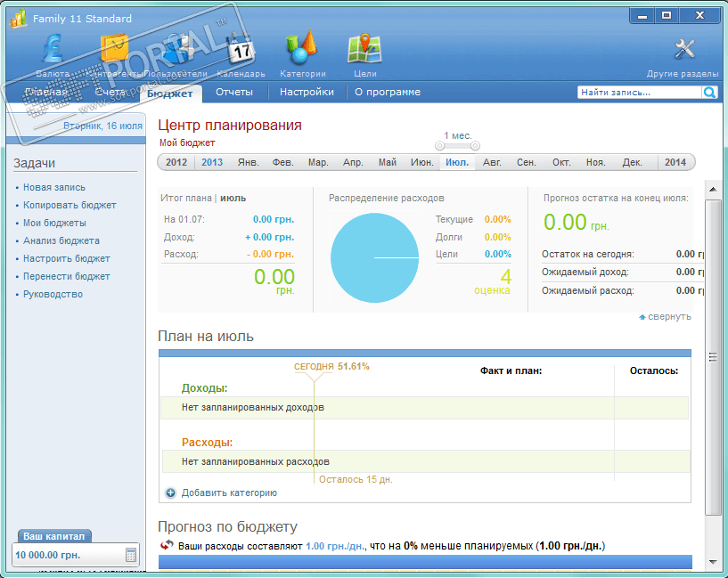Select year 2013 in timeline
Screen dimensions: 728x578
(212, 162)
